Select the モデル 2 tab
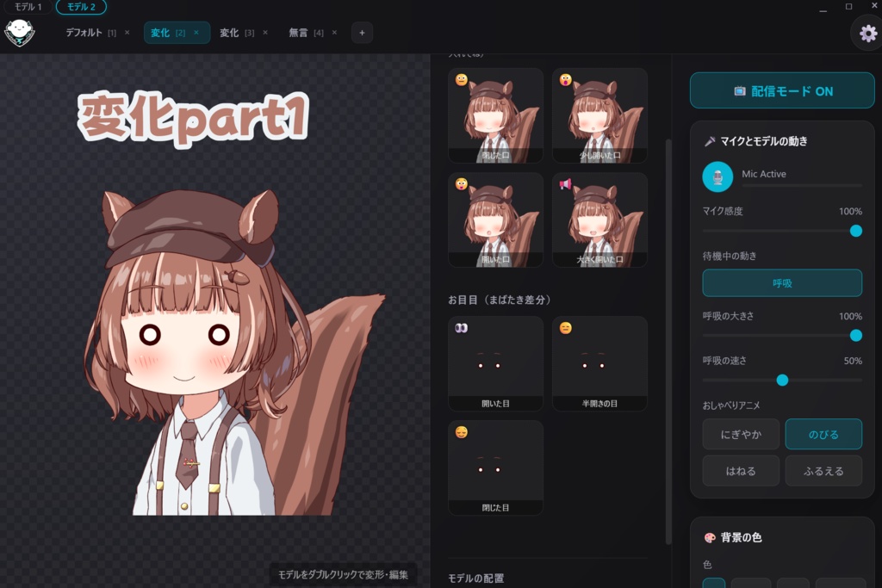This screenshot has width=882, height=588. pyautogui.click(x=81, y=7)
